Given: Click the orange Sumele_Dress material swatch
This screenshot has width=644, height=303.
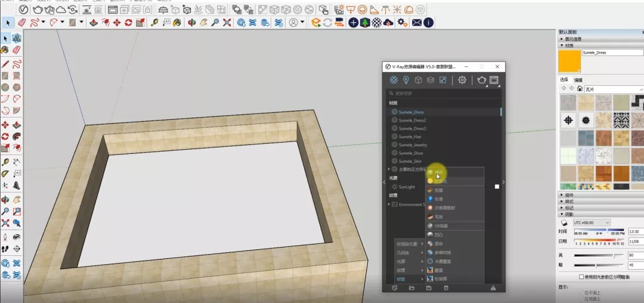Looking at the screenshot, I should point(569,61).
